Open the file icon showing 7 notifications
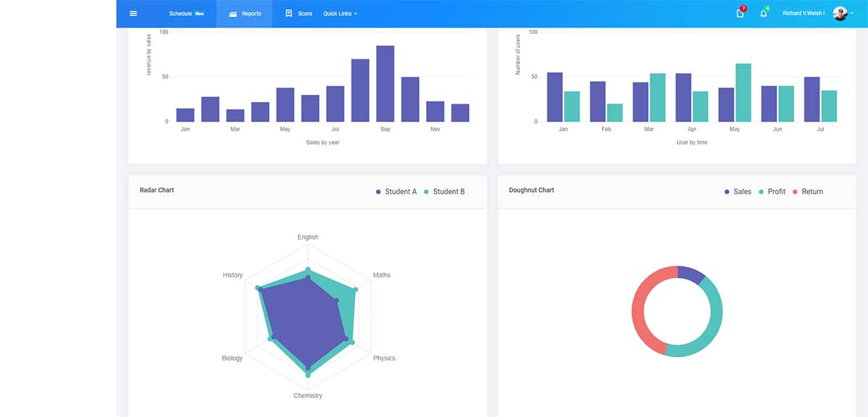 [740, 13]
